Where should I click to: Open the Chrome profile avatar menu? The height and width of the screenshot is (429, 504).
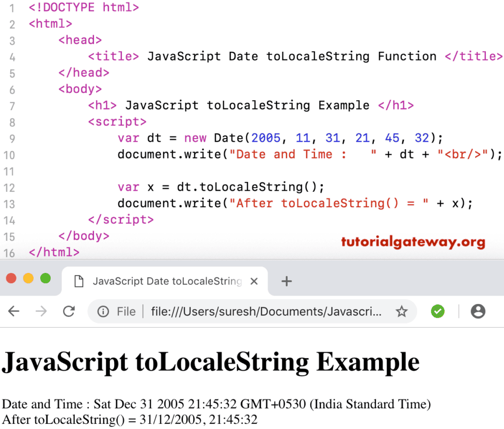[x=478, y=311]
